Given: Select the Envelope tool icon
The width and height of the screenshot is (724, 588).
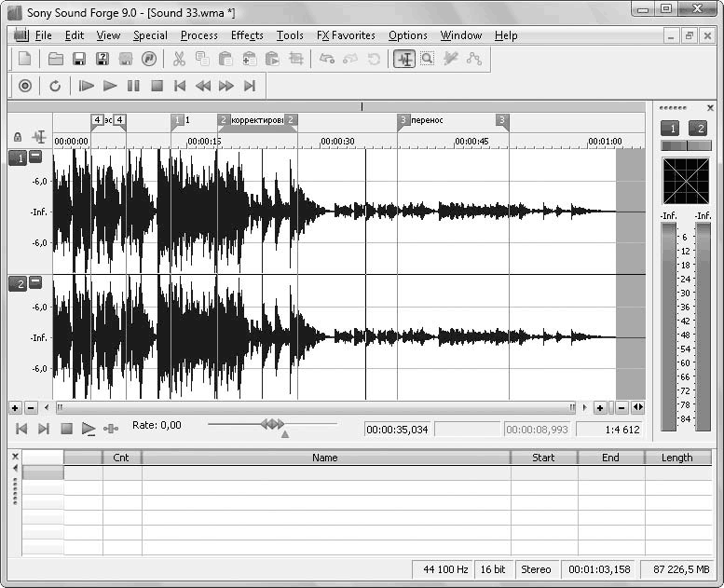Looking at the screenshot, I should [474, 59].
